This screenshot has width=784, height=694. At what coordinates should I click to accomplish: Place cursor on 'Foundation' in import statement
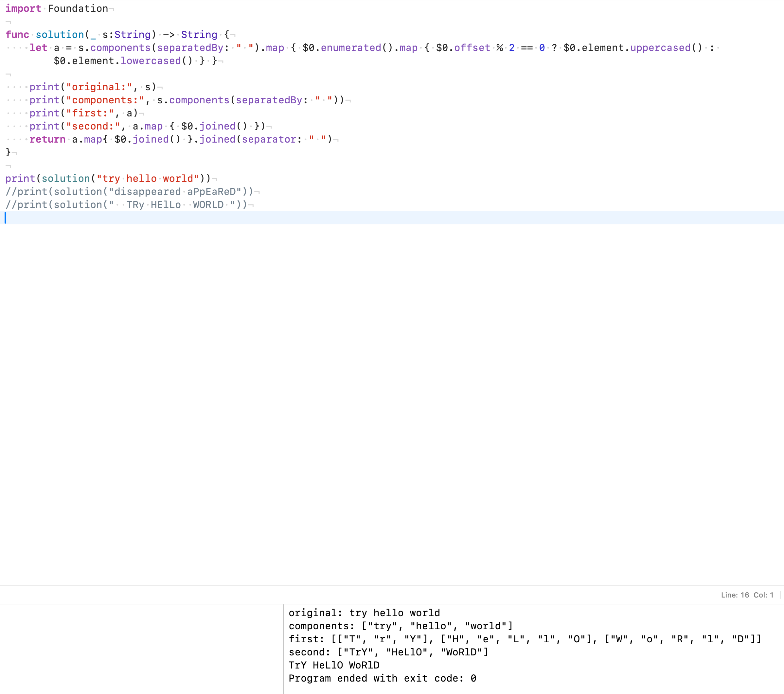[x=78, y=9]
